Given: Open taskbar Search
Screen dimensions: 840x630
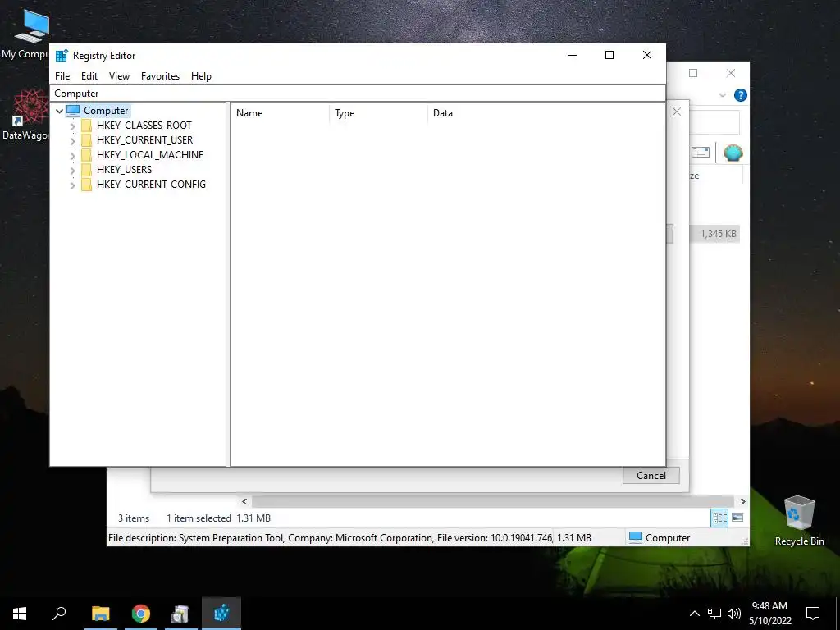Looking at the screenshot, I should click(x=59, y=614).
